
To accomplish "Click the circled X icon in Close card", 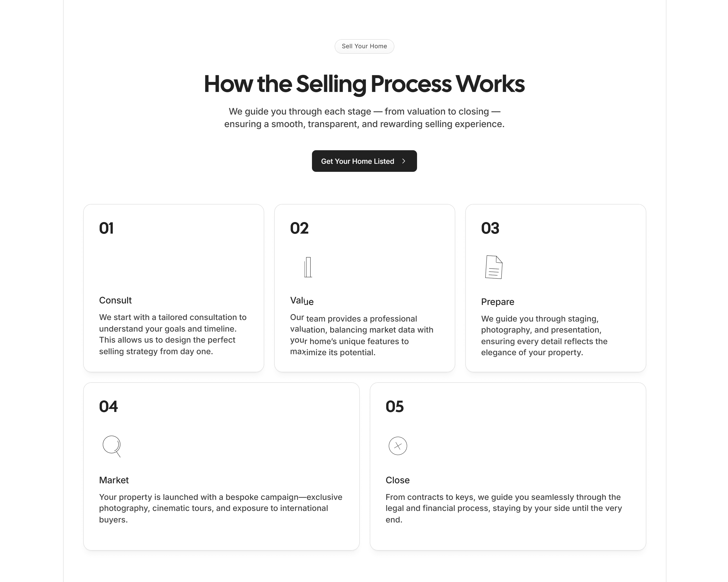I will click(x=398, y=446).
